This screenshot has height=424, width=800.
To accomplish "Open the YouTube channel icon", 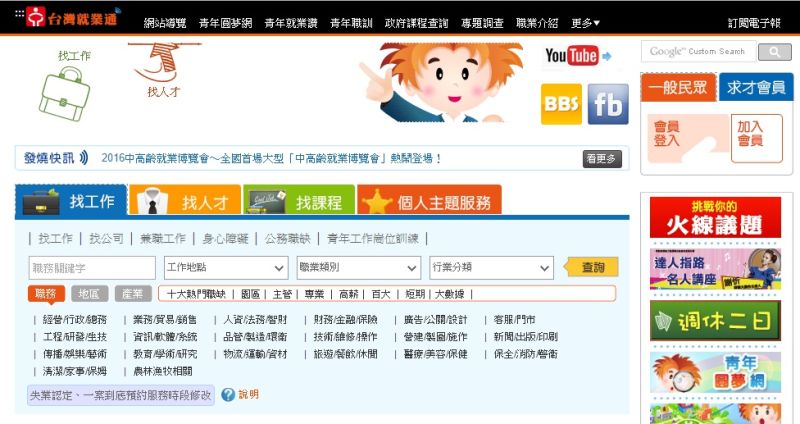I will (x=578, y=56).
